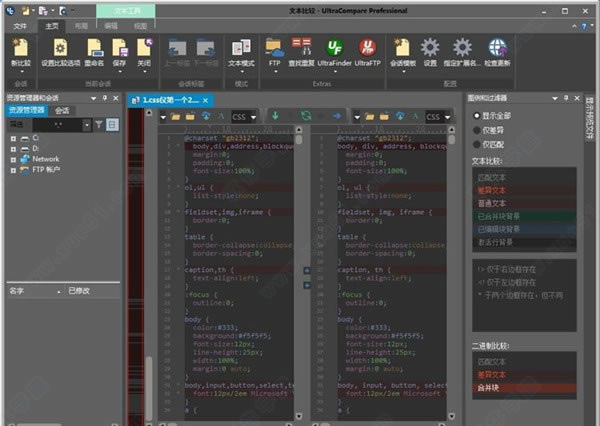The image size is (600, 426).
Task: Expand the FTP 帐户 tree node
Action: click(13, 170)
